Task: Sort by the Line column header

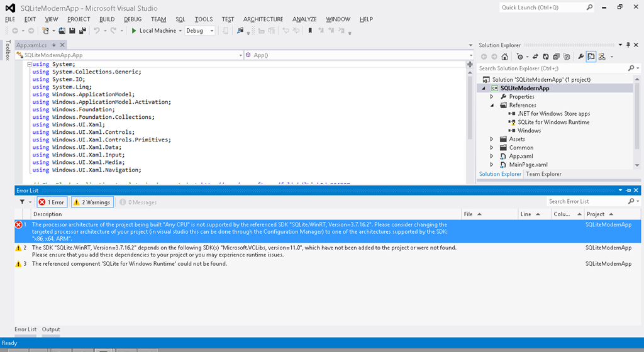Action: pyautogui.click(x=535, y=214)
